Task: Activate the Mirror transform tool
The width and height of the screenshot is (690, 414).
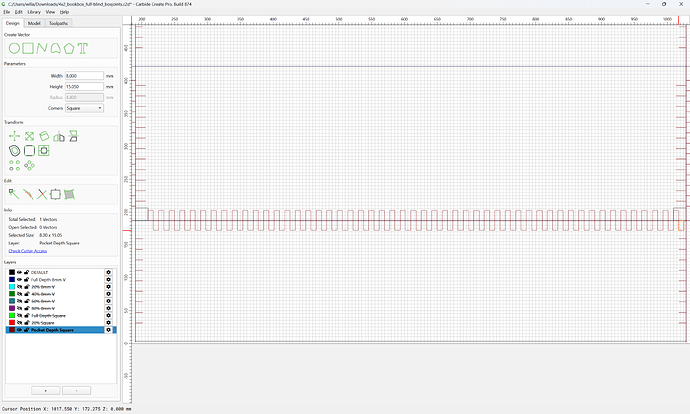Action: (x=59, y=137)
